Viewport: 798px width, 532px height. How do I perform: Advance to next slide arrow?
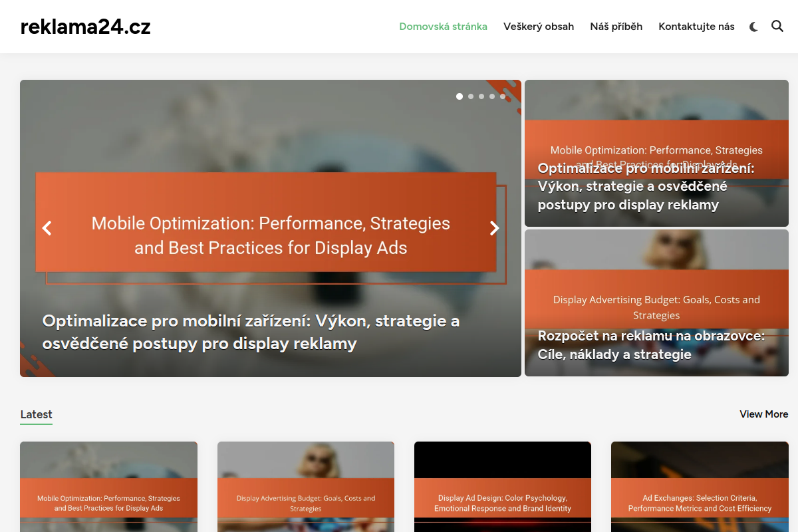pos(494,228)
